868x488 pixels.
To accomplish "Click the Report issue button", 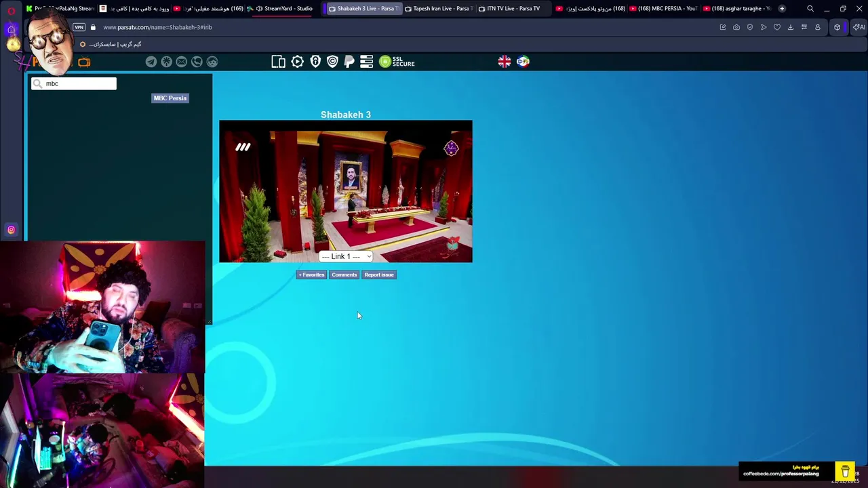I will [378, 274].
